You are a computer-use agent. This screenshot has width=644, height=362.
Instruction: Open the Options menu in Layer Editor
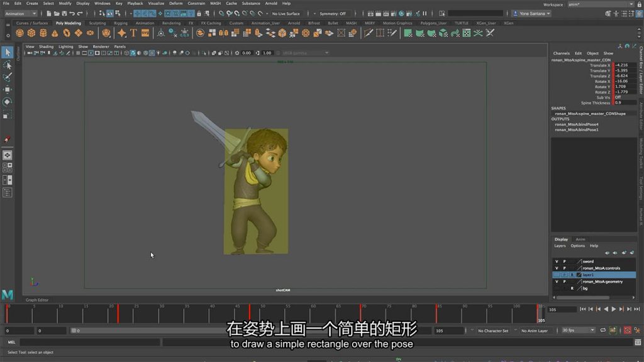tap(577, 246)
